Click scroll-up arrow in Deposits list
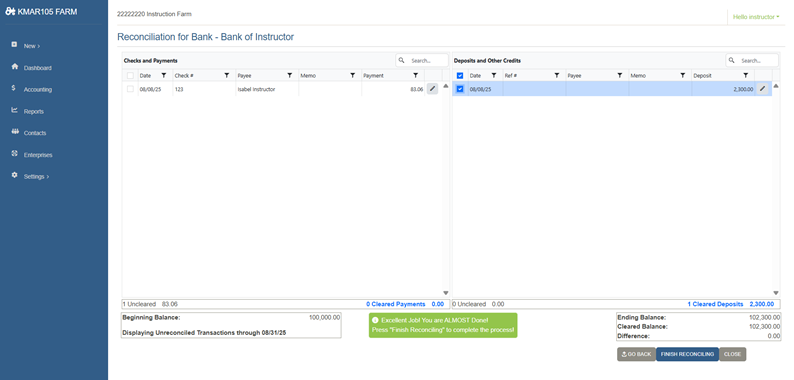This screenshot has width=794, height=380. (x=776, y=86)
